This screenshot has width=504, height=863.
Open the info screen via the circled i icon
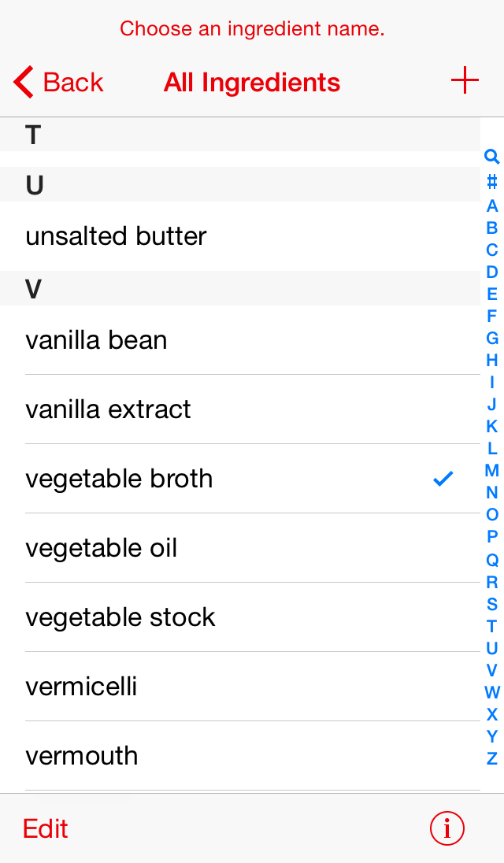click(x=447, y=828)
